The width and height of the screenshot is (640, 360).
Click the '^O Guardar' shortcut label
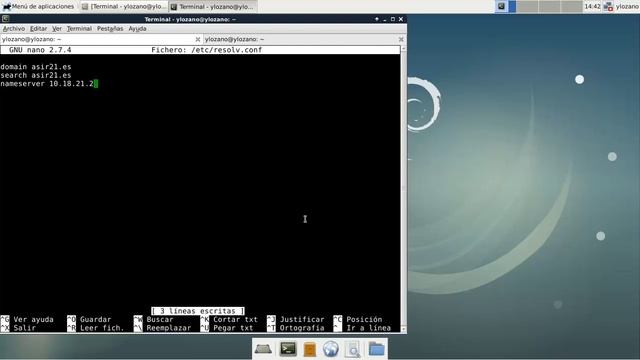coord(89,320)
